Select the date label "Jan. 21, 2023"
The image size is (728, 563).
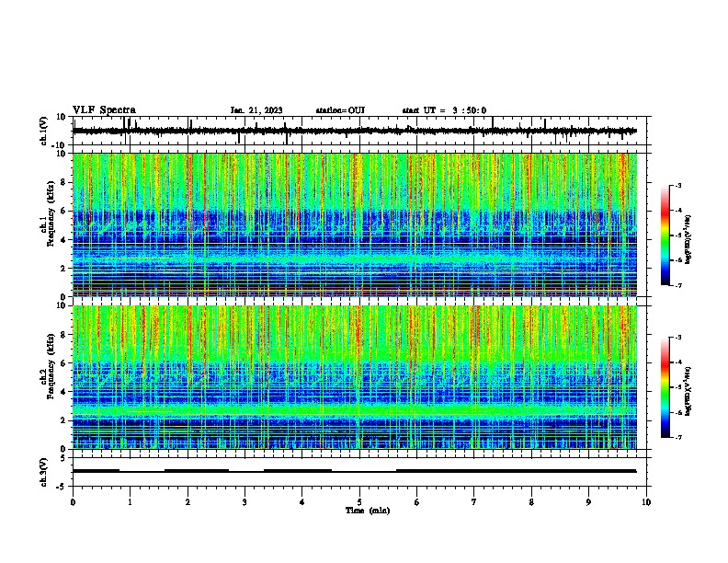pyautogui.click(x=256, y=110)
